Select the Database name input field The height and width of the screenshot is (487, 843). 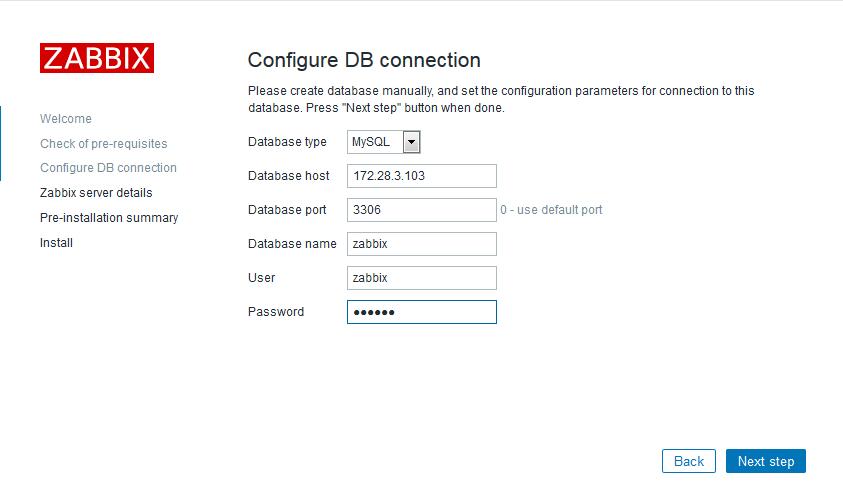point(422,244)
